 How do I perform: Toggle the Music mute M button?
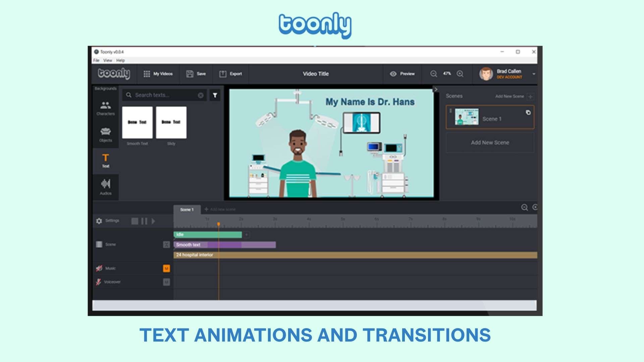point(166,268)
